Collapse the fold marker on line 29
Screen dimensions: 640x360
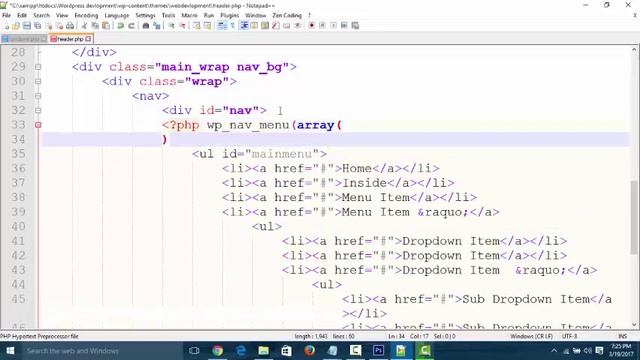(x=38, y=67)
